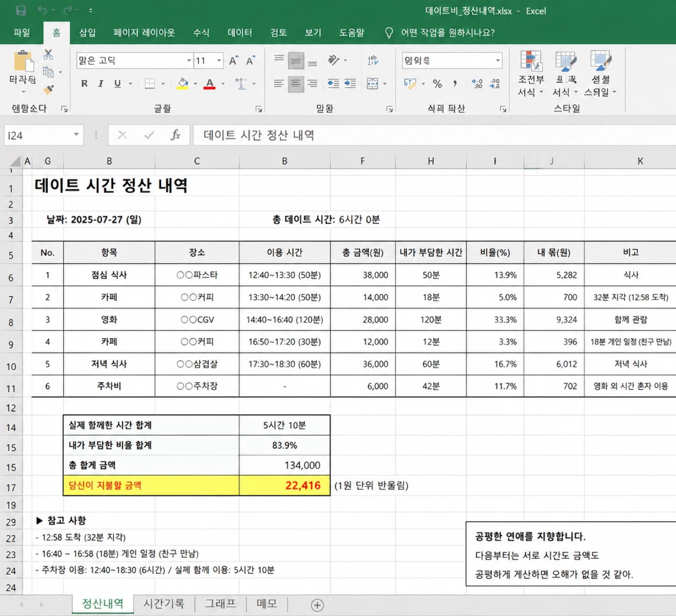Open the File tab
Image resolution: width=676 pixels, height=616 pixels.
[x=22, y=32]
